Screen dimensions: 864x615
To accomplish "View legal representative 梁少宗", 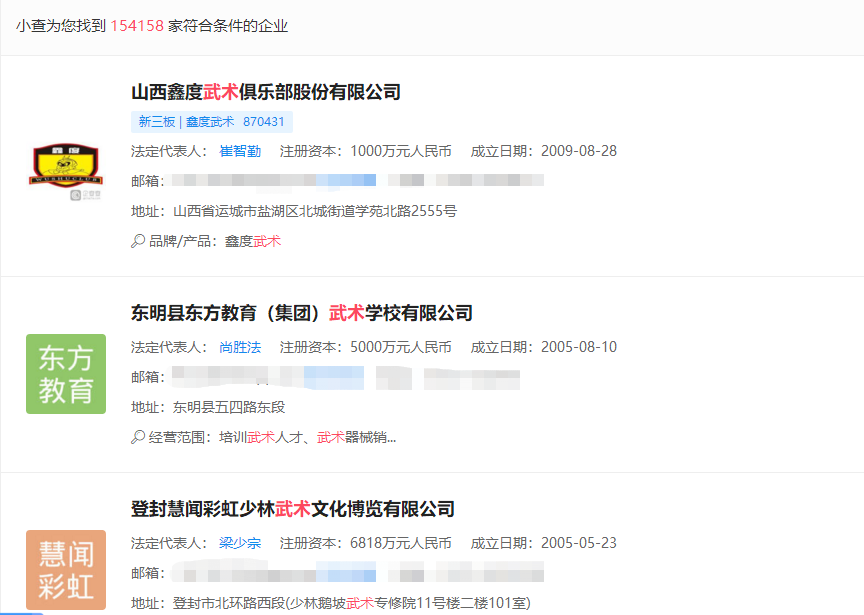I will coord(240,543).
